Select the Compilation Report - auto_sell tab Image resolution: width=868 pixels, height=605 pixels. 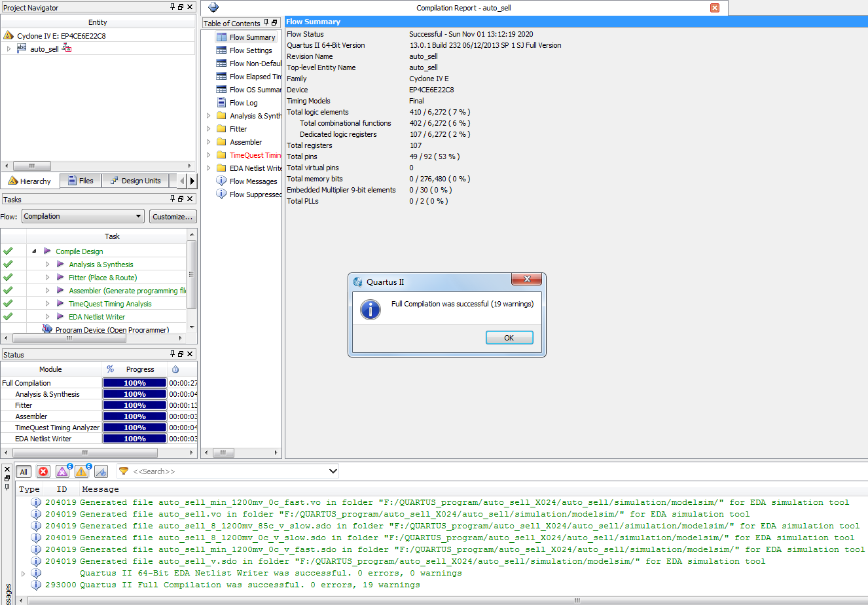[463, 8]
